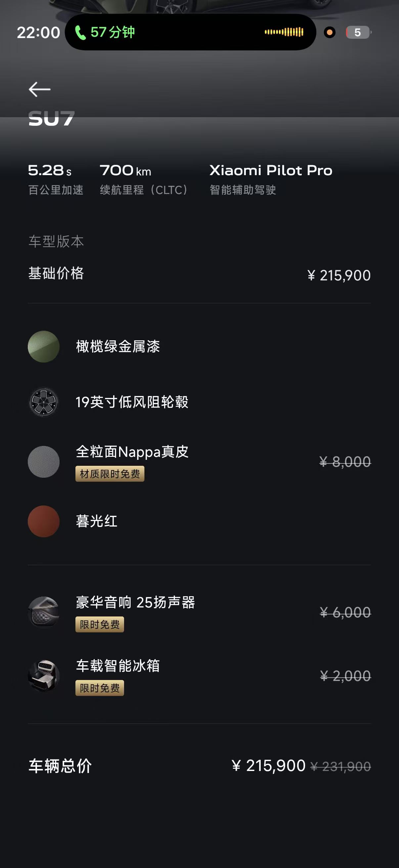Select the 19-inch wheel hub icon
399x868 pixels.
pos(43,402)
